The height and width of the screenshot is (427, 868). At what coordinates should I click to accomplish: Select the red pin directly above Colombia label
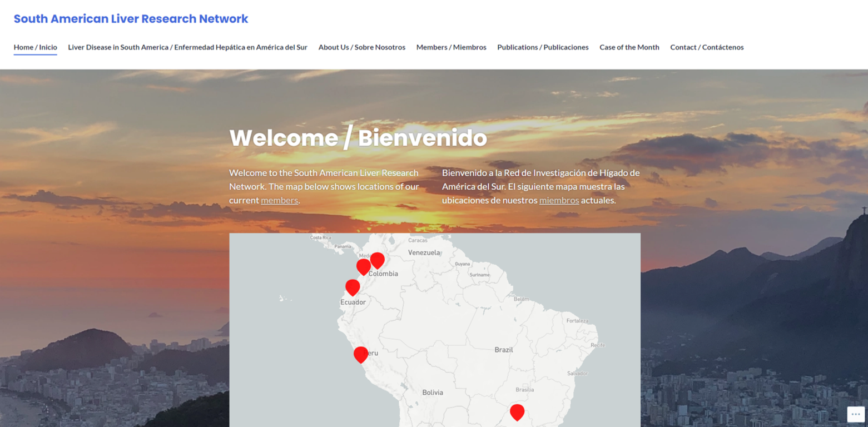[x=377, y=259]
